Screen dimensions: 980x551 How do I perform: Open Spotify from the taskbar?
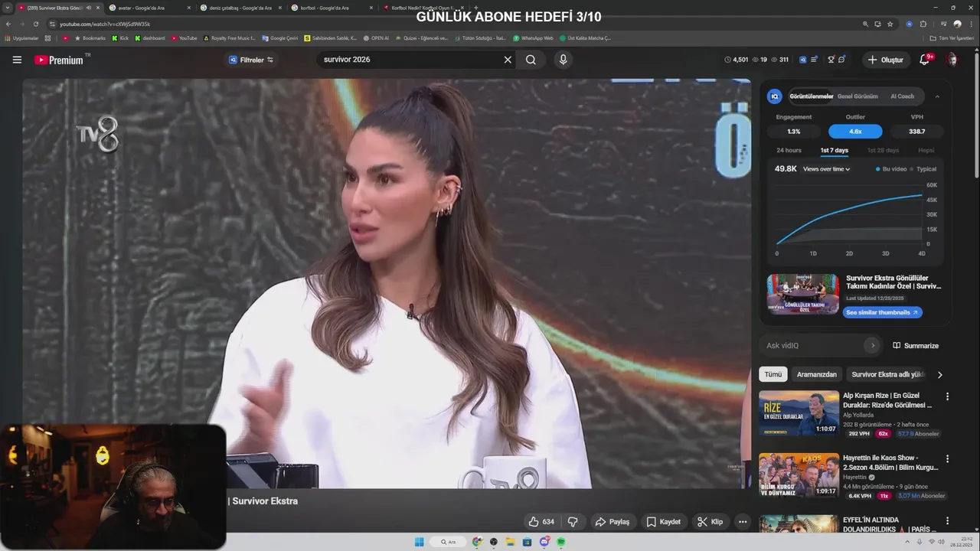(x=561, y=542)
